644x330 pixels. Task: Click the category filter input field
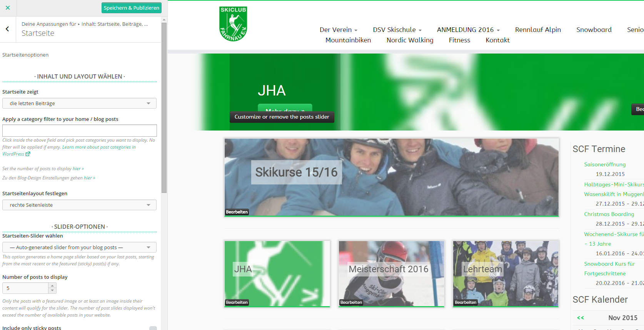pos(79,130)
